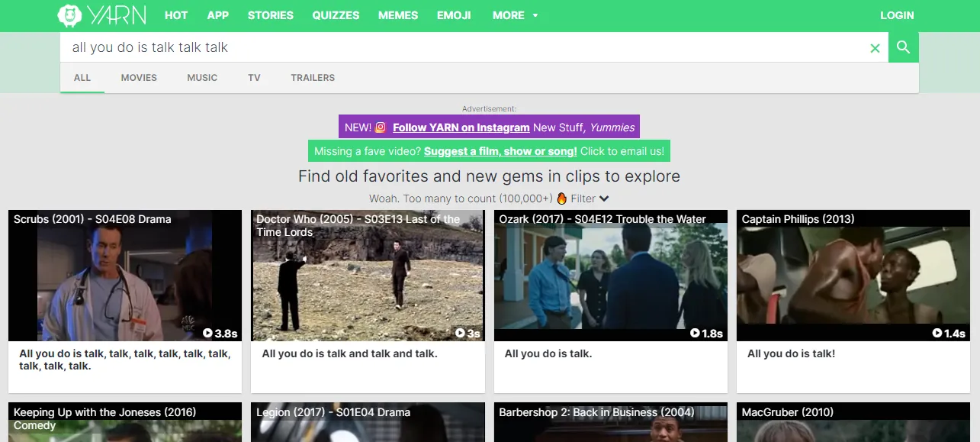Open the QUIZZES menu item
This screenshot has height=442, width=980.
coord(336,15)
